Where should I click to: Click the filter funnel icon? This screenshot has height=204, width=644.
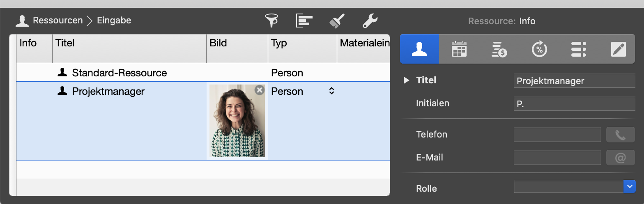pos(271,20)
